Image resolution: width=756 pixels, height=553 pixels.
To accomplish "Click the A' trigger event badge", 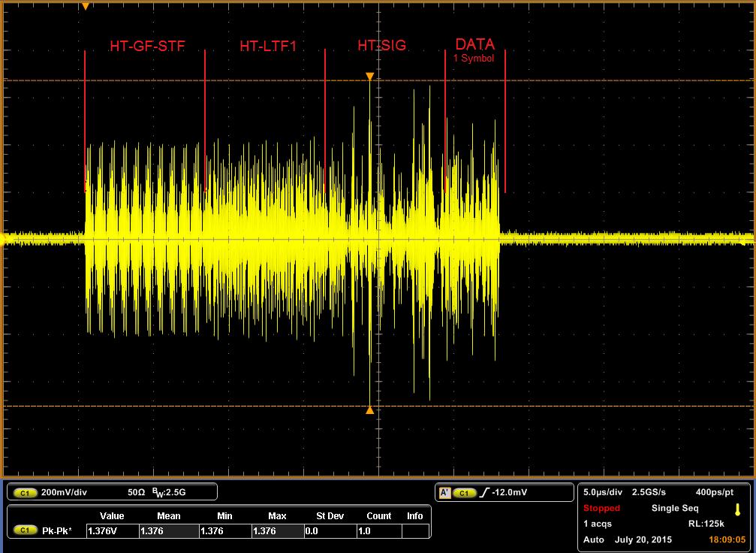I will click(444, 493).
